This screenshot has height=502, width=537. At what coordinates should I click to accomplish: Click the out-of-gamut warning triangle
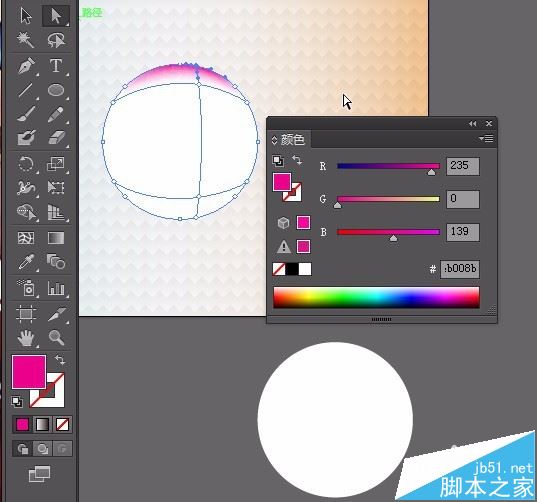pyautogui.click(x=284, y=247)
